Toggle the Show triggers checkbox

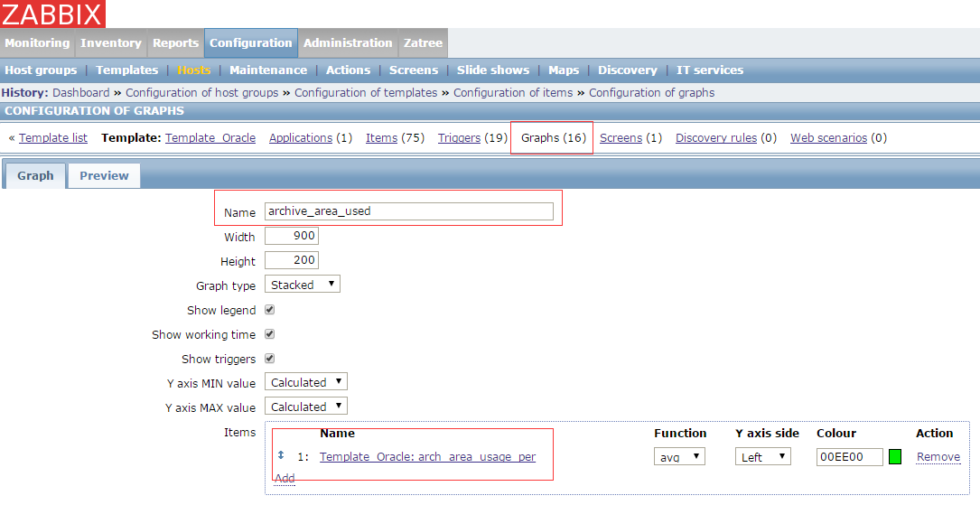(x=269, y=358)
